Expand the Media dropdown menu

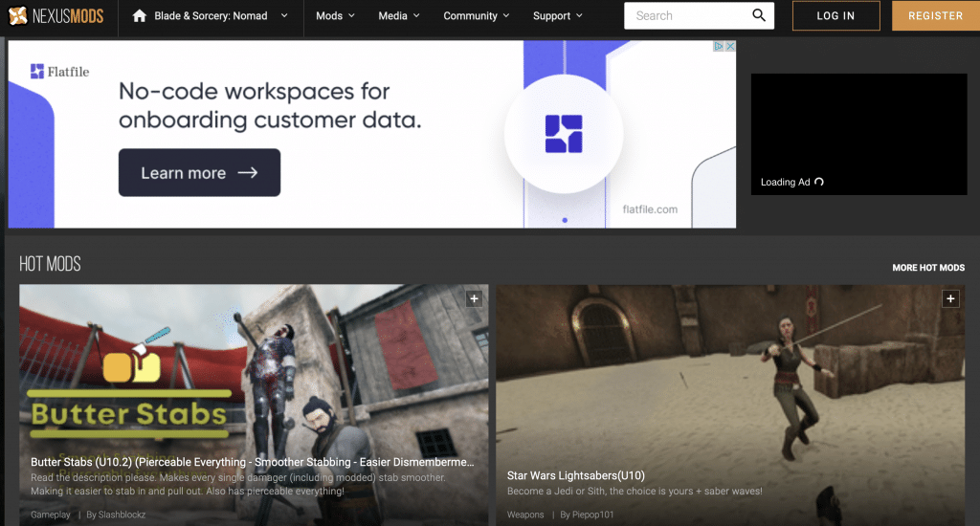click(x=399, y=15)
